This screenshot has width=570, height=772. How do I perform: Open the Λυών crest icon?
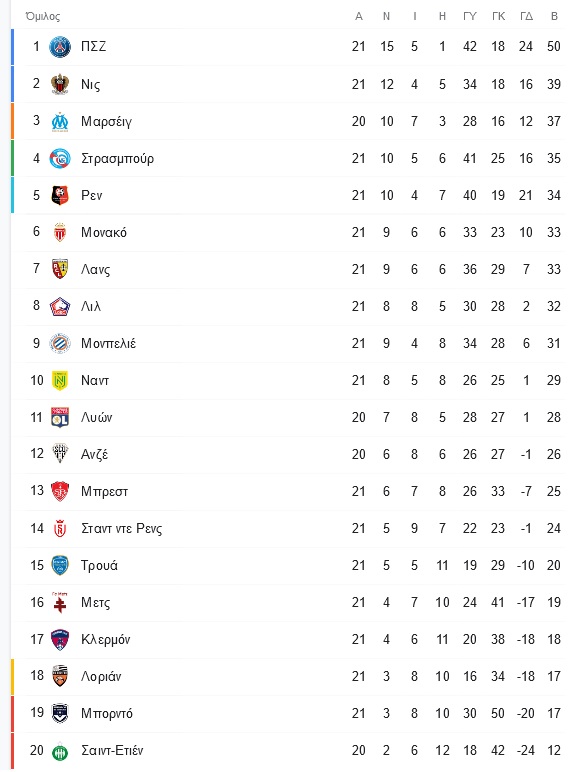[x=60, y=417]
